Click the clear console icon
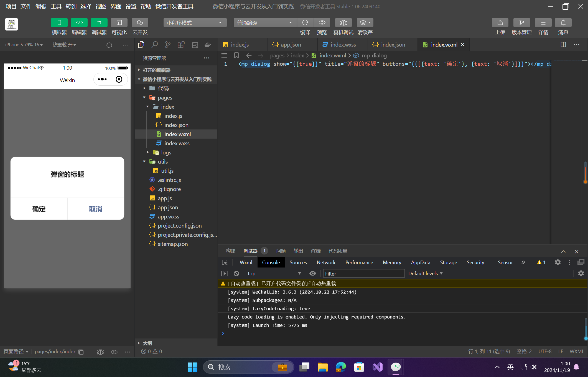 236,274
